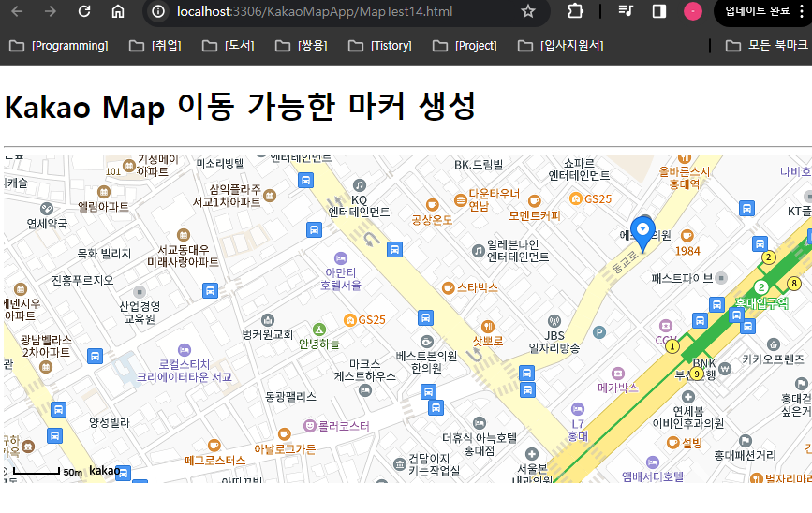This screenshot has width=812, height=513.
Task: Click the 양성빌라 label
Action: 110,422
